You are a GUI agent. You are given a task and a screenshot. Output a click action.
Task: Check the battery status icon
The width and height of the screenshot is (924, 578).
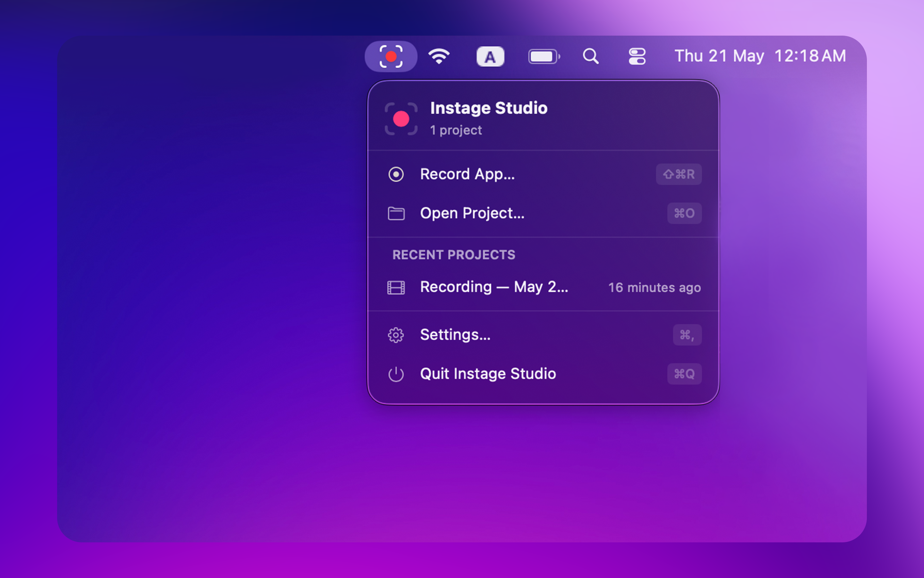click(544, 57)
